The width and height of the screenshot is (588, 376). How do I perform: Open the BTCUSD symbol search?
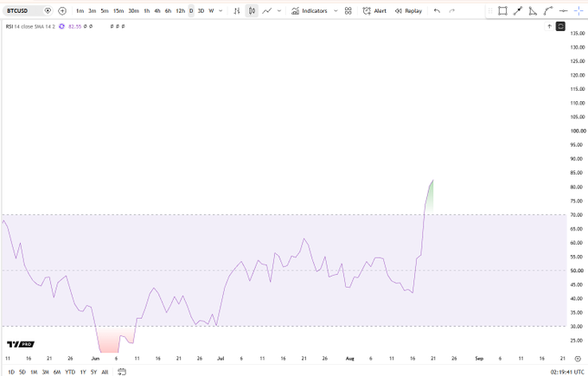point(17,11)
